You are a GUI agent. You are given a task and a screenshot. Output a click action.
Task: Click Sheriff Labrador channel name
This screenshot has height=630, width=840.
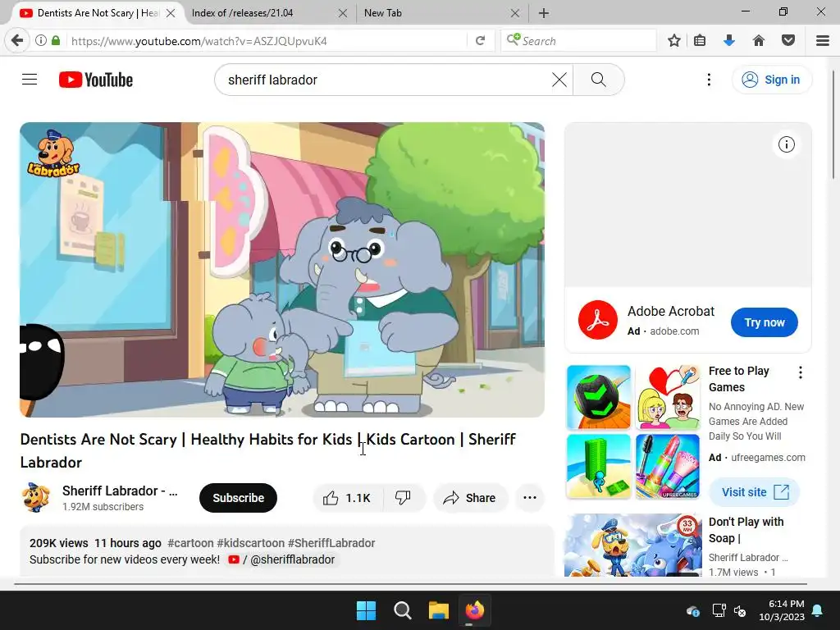(x=120, y=491)
